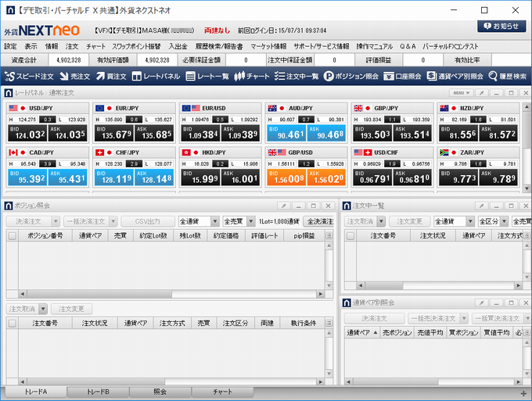Click the GBP/USD ASK 1.56020 tile
The height and width of the screenshot is (401, 532).
(326, 177)
